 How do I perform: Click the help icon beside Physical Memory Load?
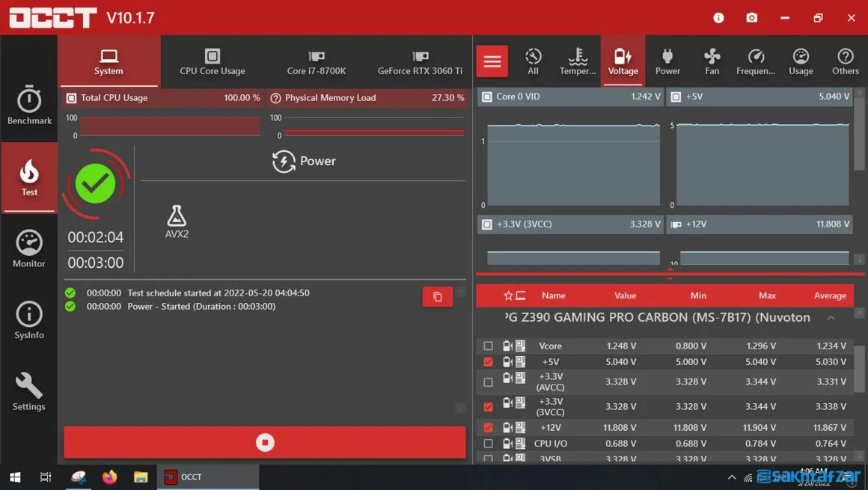pos(275,98)
